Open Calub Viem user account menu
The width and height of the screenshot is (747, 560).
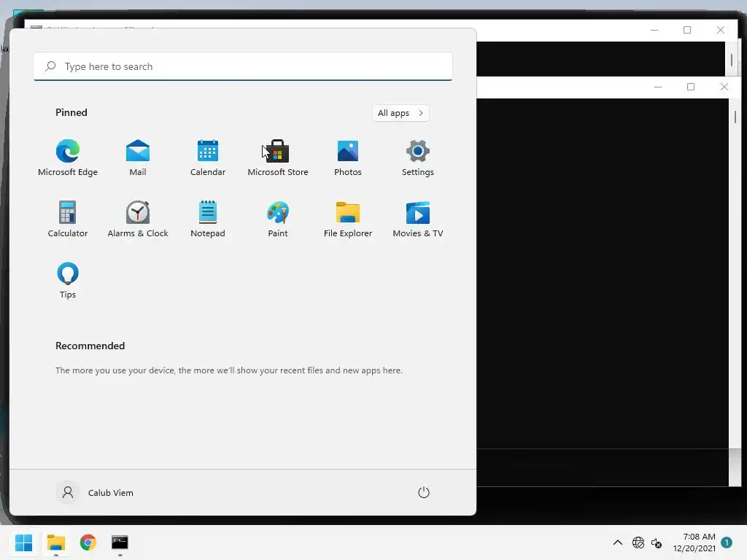95,492
